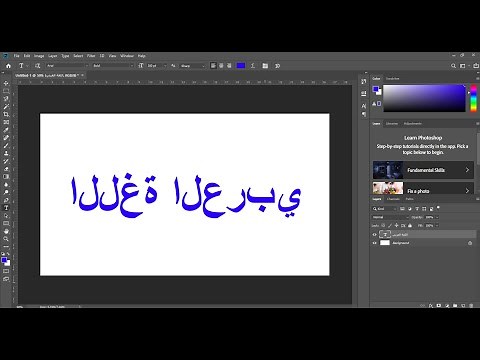Click the text color swatch in options bar
480x360 pixels.
(x=241, y=66)
